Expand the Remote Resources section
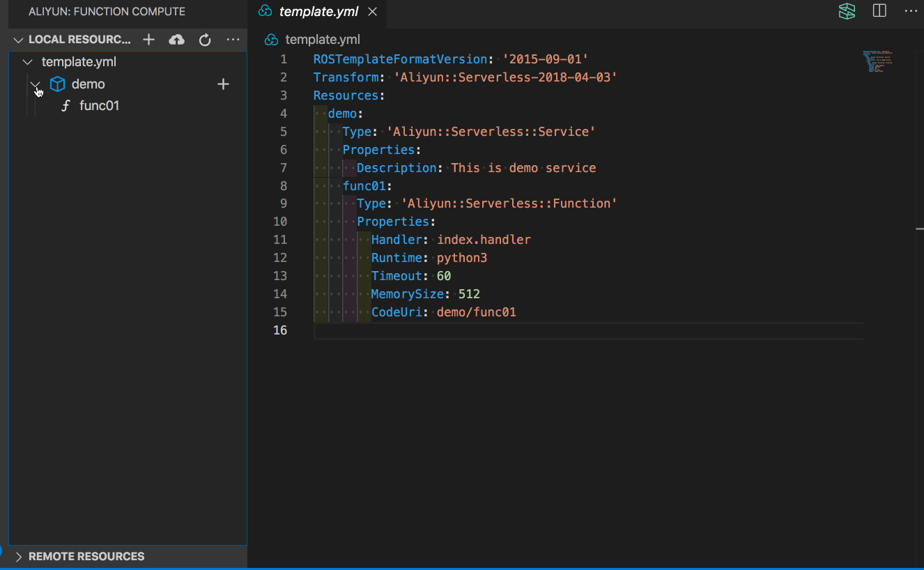The height and width of the screenshot is (570, 924). pos(86,556)
